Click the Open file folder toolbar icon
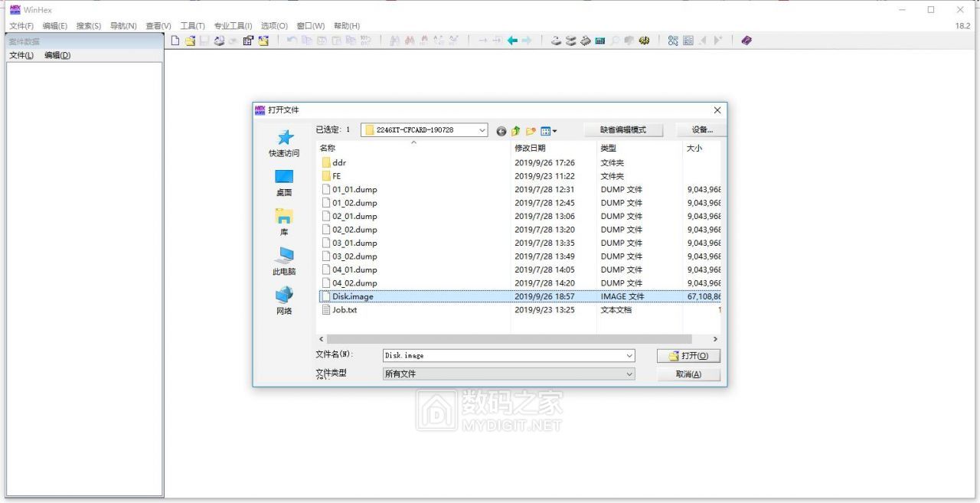This screenshot has width=980, height=503. tap(190, 41)
